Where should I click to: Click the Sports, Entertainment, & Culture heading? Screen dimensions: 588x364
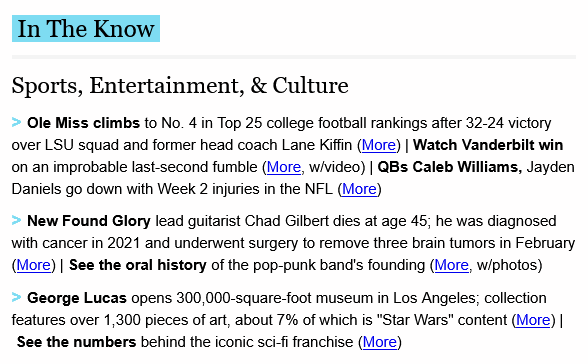[180, 86]
